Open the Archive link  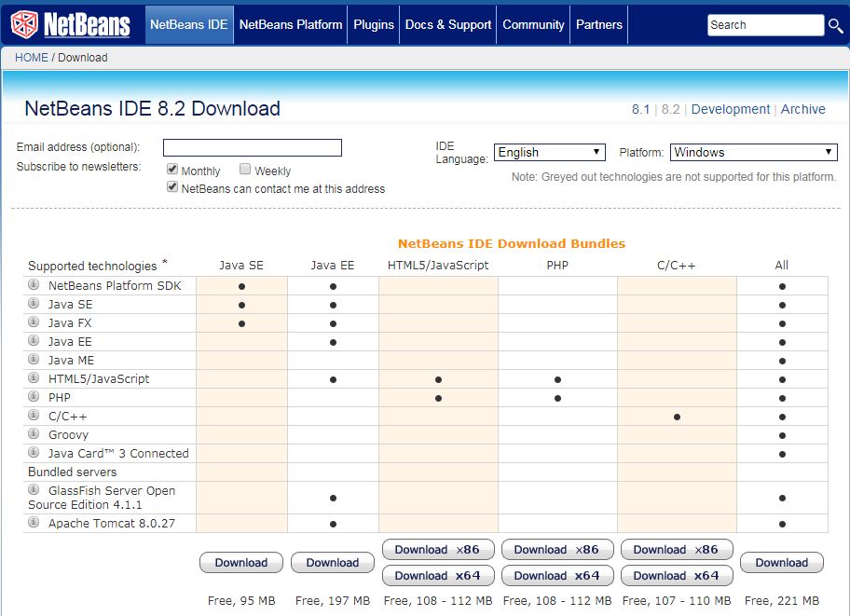pos(803,110)
